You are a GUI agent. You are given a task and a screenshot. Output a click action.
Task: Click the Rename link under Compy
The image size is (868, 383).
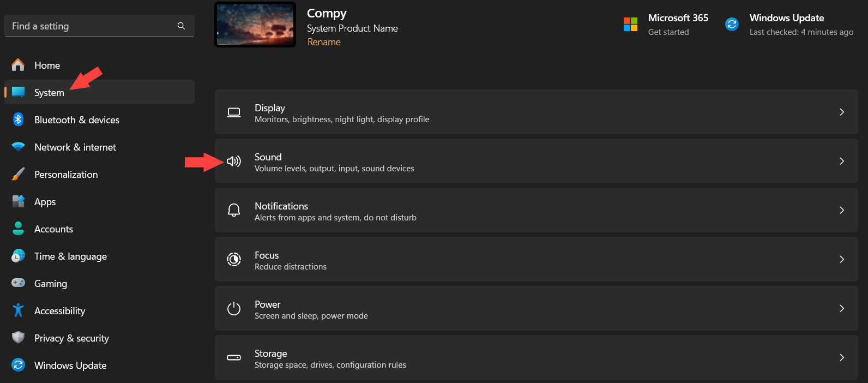[324, 42]
